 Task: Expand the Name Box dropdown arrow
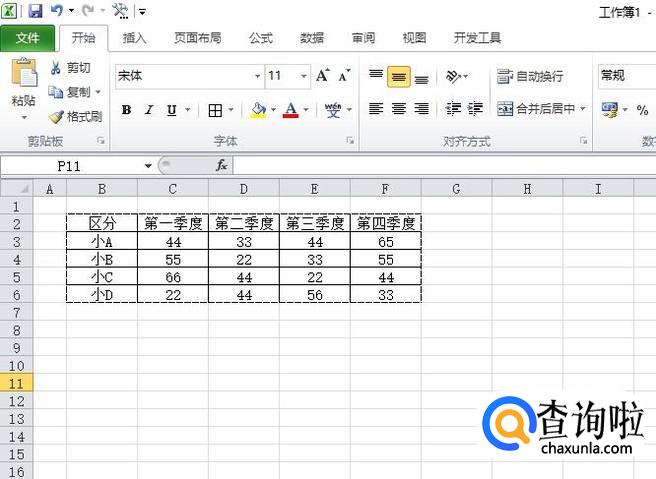148,166
